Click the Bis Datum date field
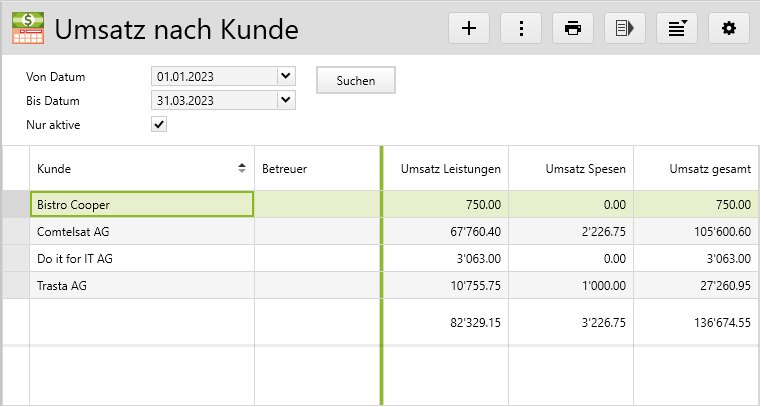The image size is (761, 407). (x=213, y=100)
